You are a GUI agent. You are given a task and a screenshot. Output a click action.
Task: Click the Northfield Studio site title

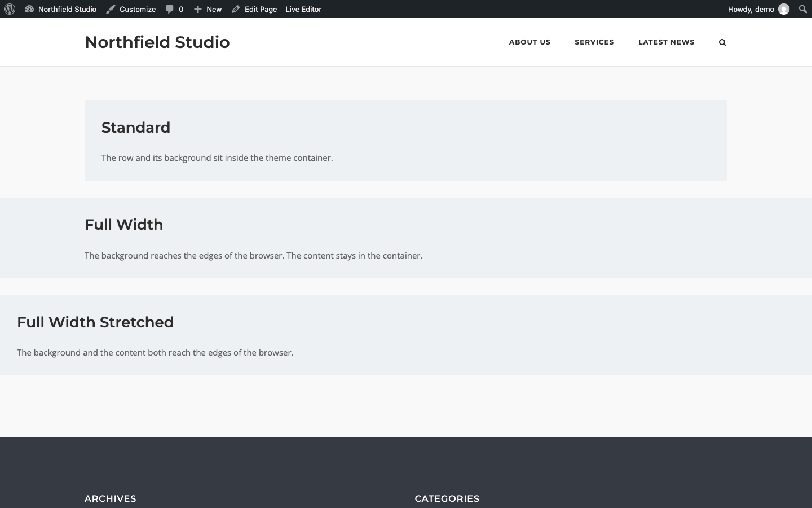click(157, 42)
